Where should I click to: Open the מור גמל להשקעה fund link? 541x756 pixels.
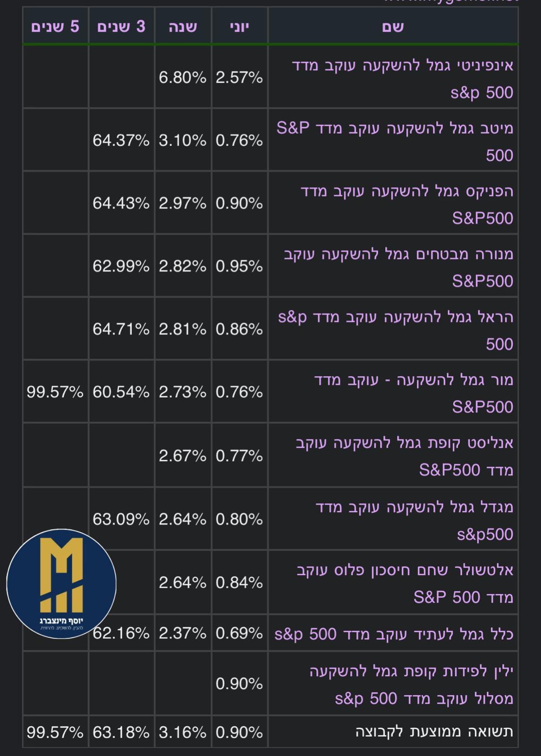[x=414, y=380]
